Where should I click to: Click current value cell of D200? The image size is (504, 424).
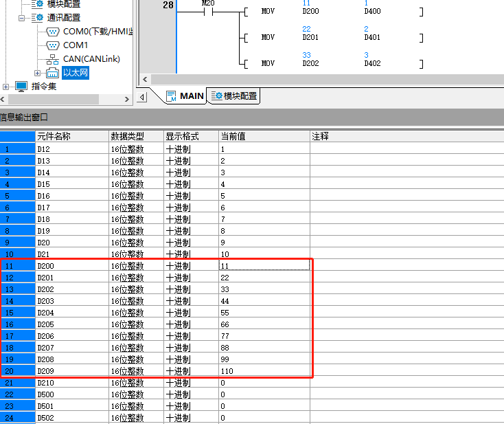point(264,266)
